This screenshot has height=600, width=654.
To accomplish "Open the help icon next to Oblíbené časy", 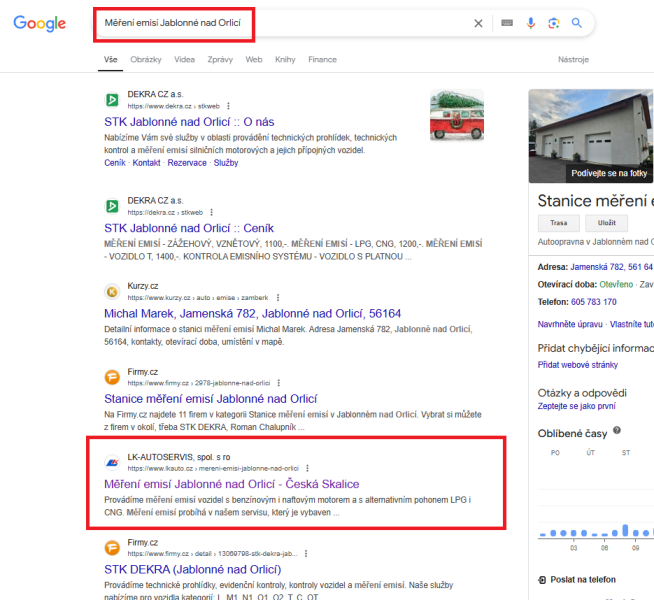I will tap(617, 430).
